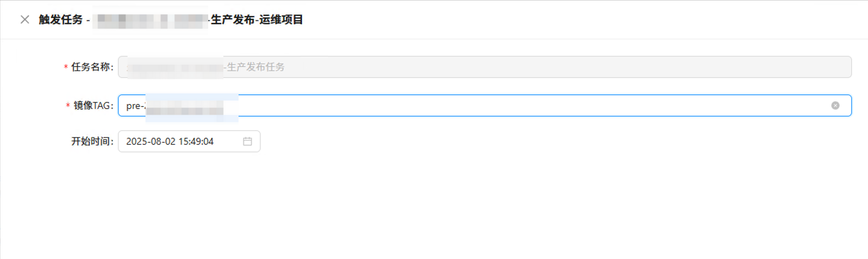Click the blurred prefix inside the 任务名称 field
The width and height of the screenshot is (868, 259).
pos(175,68)
